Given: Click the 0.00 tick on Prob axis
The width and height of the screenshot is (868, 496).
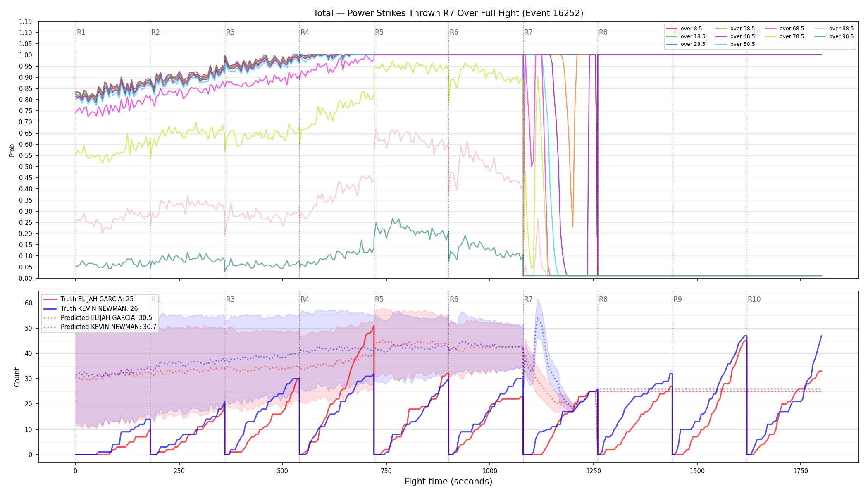Looking at the screenshot, I should 26,278.
